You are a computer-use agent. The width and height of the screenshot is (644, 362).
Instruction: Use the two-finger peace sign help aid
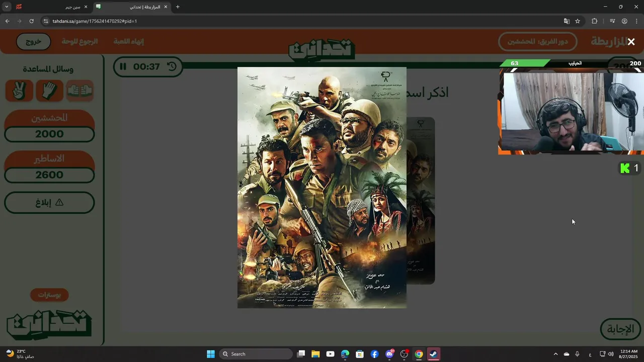(x=19, y=90)
